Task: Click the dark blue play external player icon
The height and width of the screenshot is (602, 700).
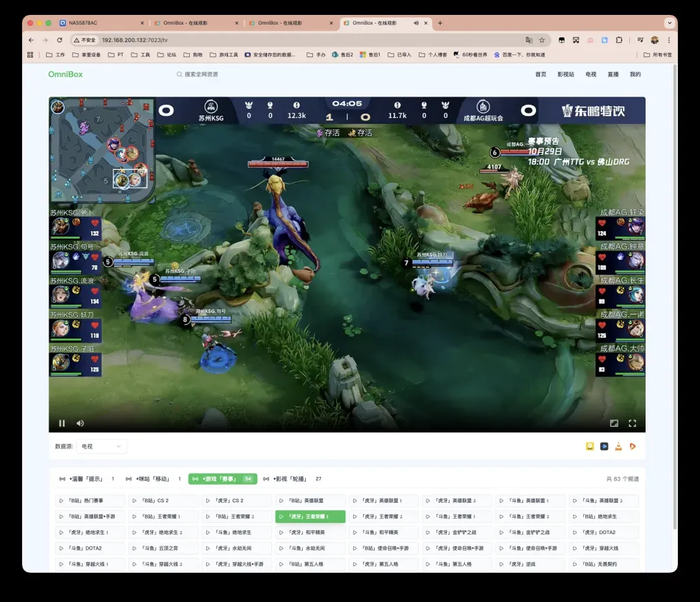Action: pyautogui.click(x=604, y=446)
